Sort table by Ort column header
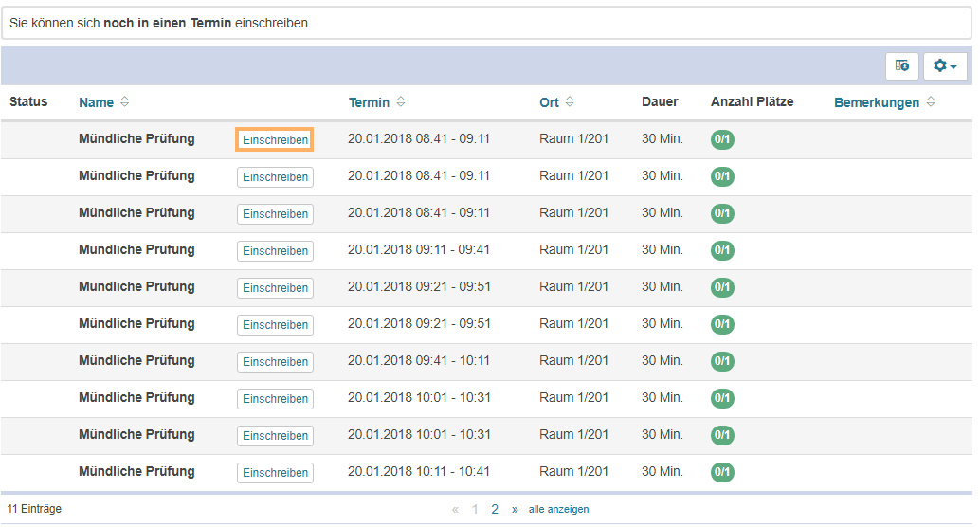Screen dimensions: 980x527 coord(549,102)
